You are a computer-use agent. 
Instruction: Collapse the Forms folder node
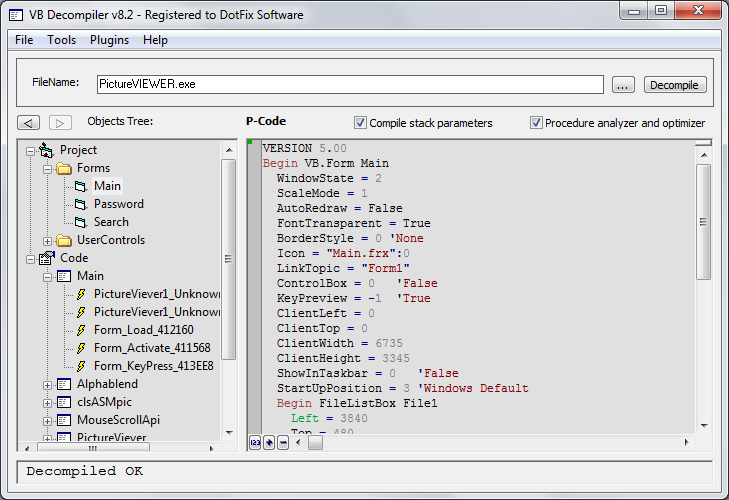coord(47,168)
